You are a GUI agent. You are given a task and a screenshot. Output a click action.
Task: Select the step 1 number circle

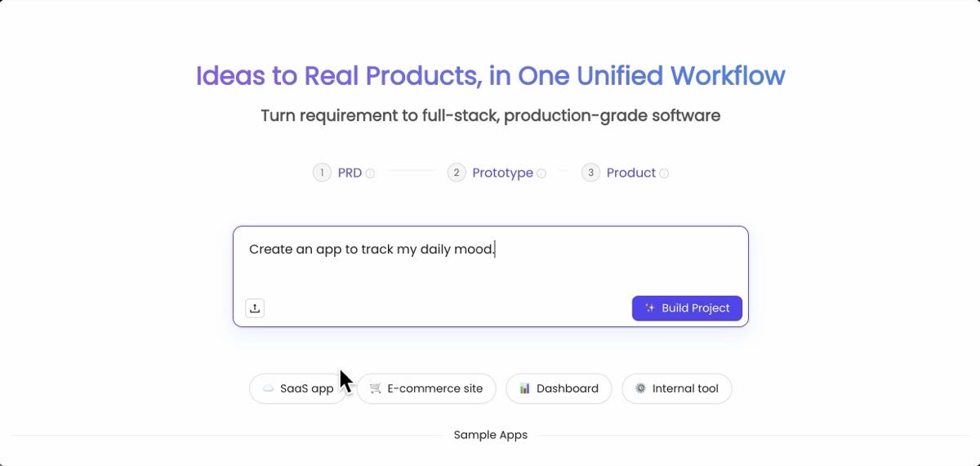tap(323, 173)
